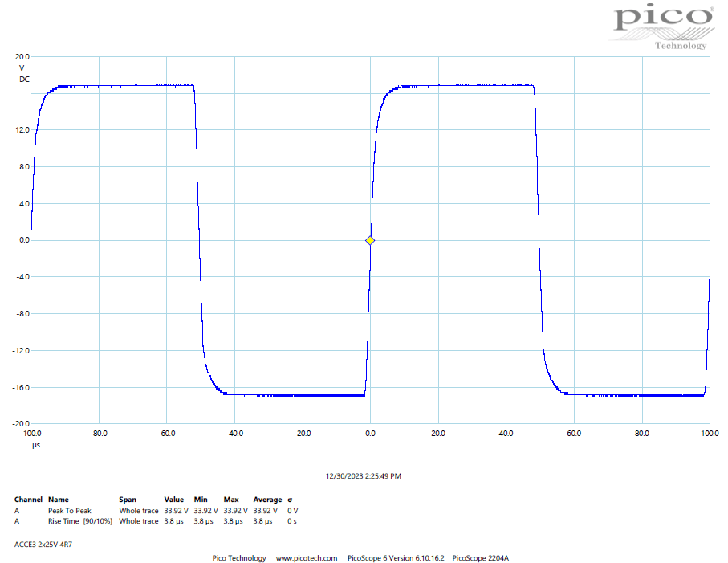728x563 pixels.
Task: Click the 20.0 top voltage axis label
Action: (x=22, y=57)
